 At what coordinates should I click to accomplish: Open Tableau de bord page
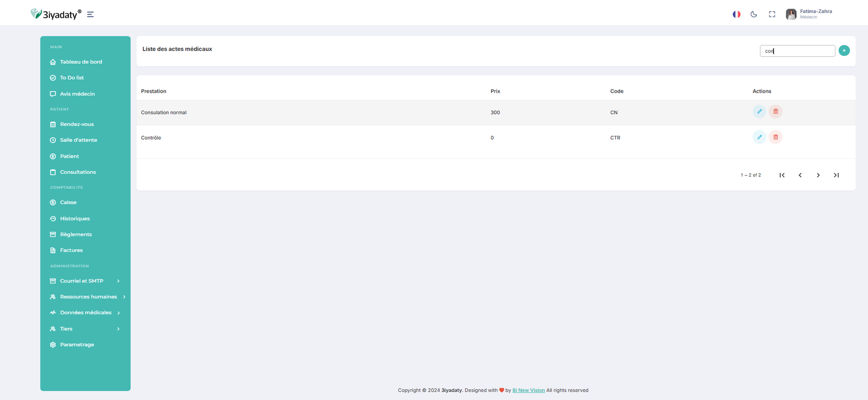[x=81, y=62]
